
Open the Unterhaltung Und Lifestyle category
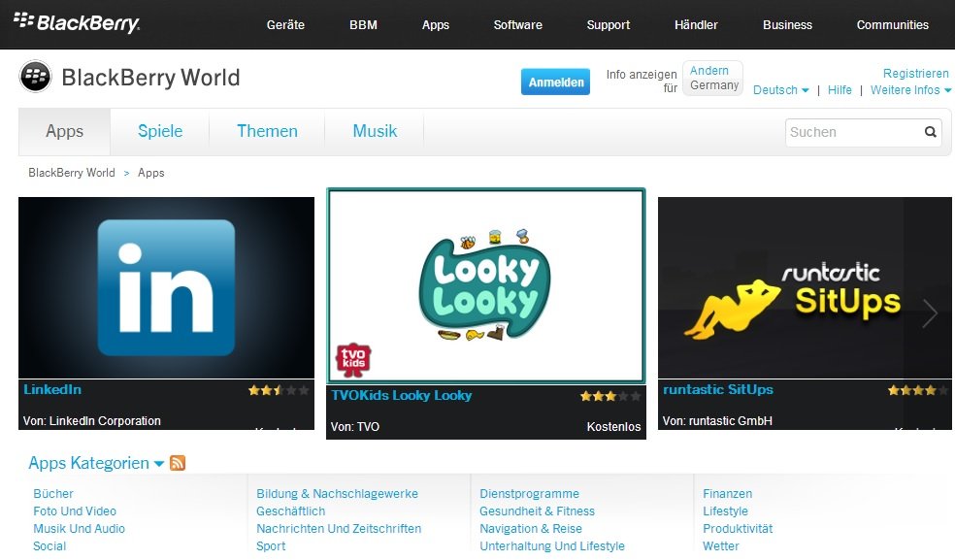pyautogui.click(x=552, y=546)
